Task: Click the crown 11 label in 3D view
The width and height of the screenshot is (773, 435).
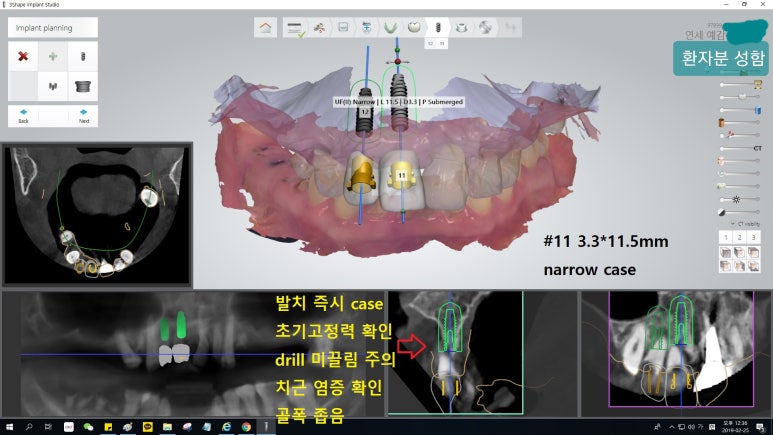Action: 402,175
